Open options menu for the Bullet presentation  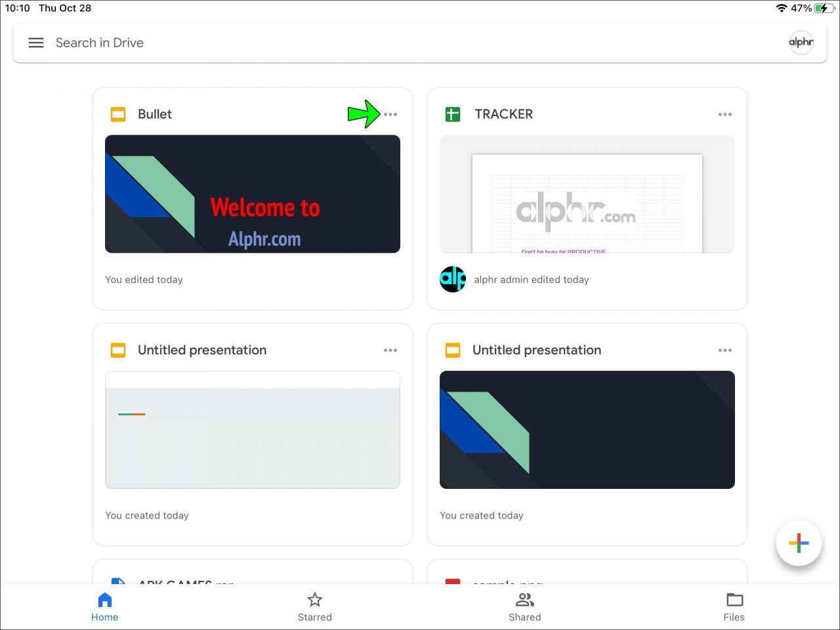(390, 114)
